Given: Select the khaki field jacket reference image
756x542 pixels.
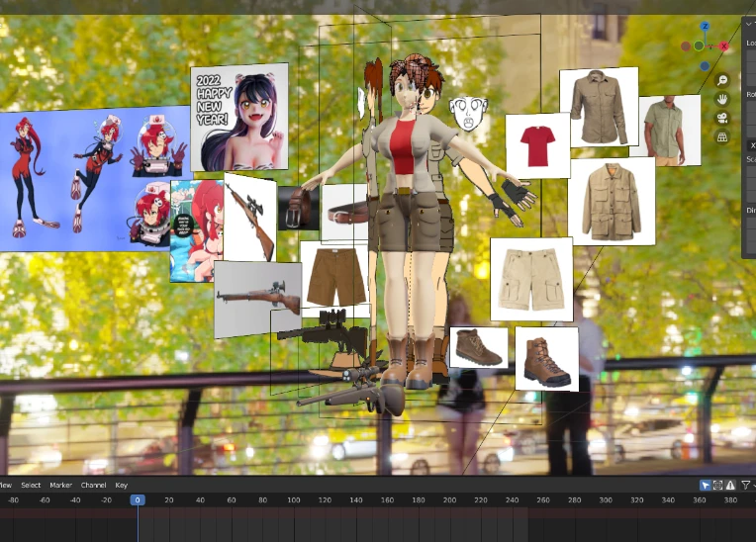Looking at the screenshot, I should point(612,202).
